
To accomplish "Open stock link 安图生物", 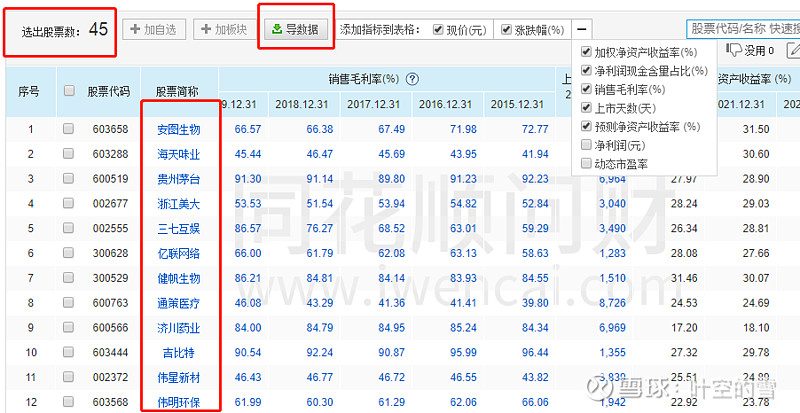I will 179,130.
